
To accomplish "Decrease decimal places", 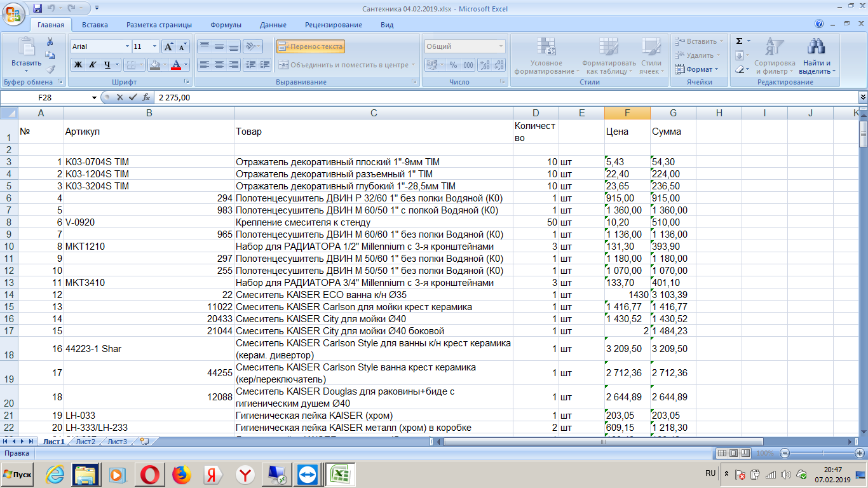I will click(499, 65).
